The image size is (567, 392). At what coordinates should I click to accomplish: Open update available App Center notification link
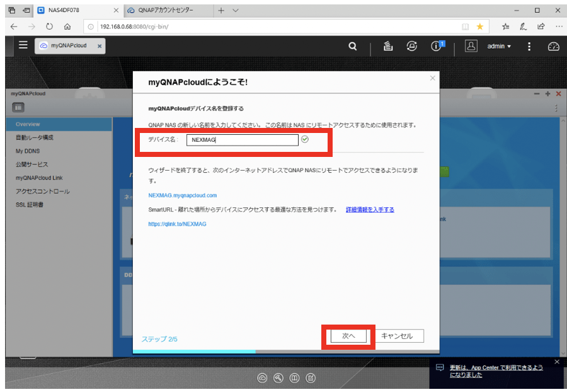pos(496,371)
